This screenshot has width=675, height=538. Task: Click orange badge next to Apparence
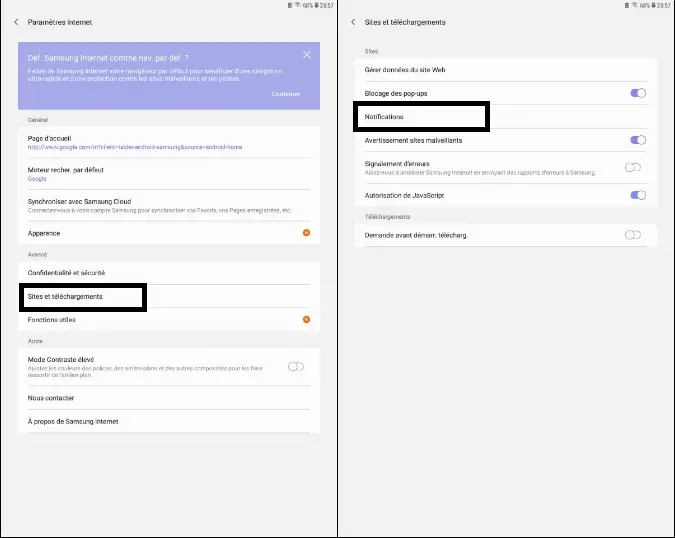pos(306,233)
